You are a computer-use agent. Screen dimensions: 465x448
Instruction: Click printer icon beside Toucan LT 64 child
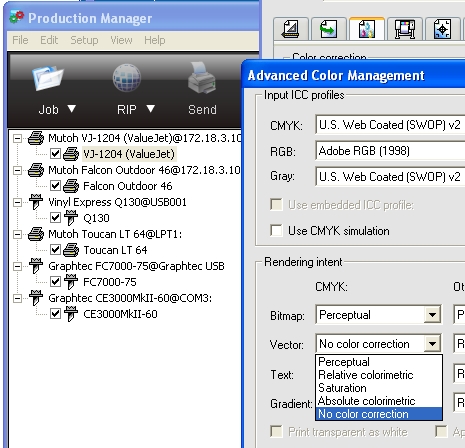71,250
